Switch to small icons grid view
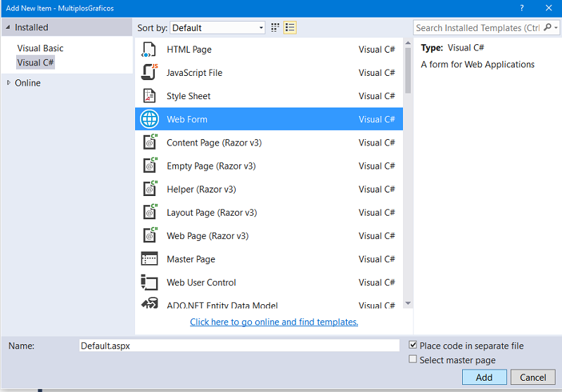The image size is (562, 392). coord(275,27)
